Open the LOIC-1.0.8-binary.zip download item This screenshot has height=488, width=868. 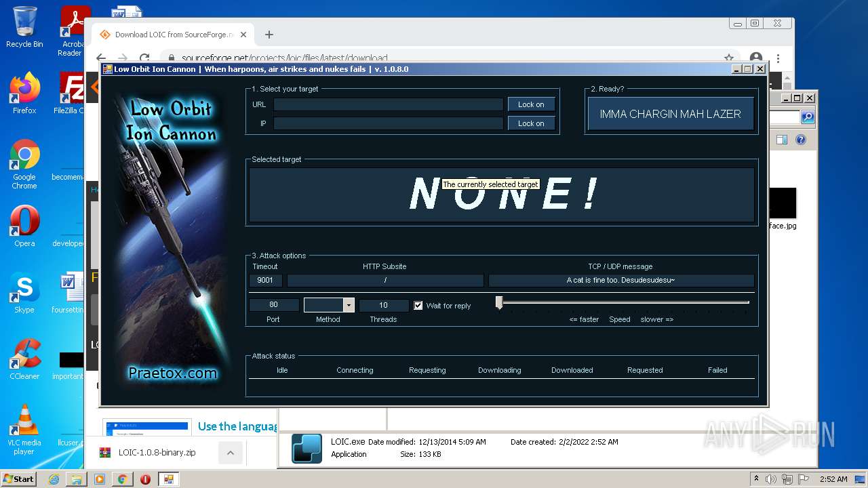[157, 452]
